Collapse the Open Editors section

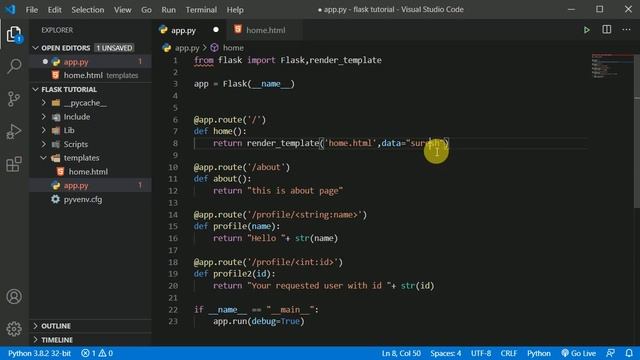click(90, 48)
